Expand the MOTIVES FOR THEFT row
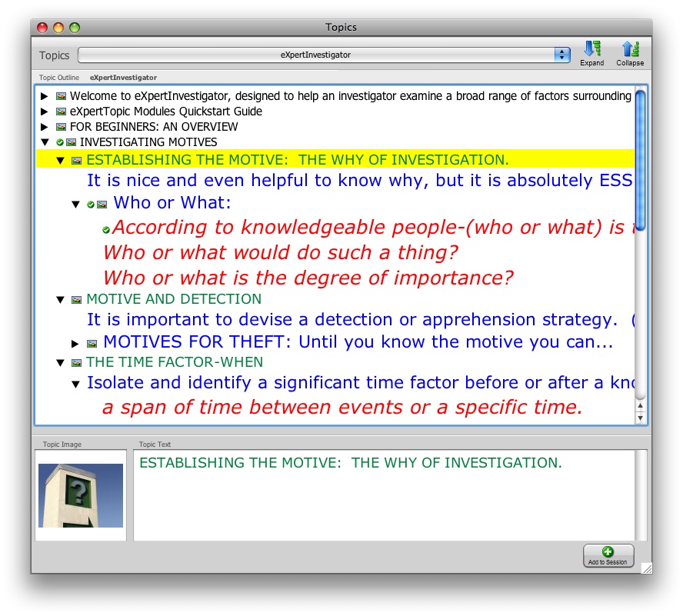 point(75,344)
